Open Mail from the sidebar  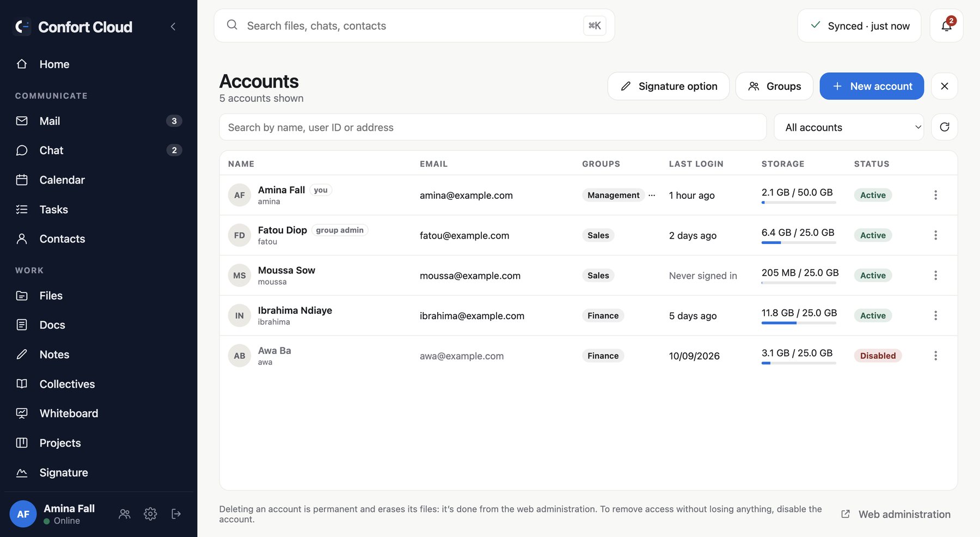point(99,121)
